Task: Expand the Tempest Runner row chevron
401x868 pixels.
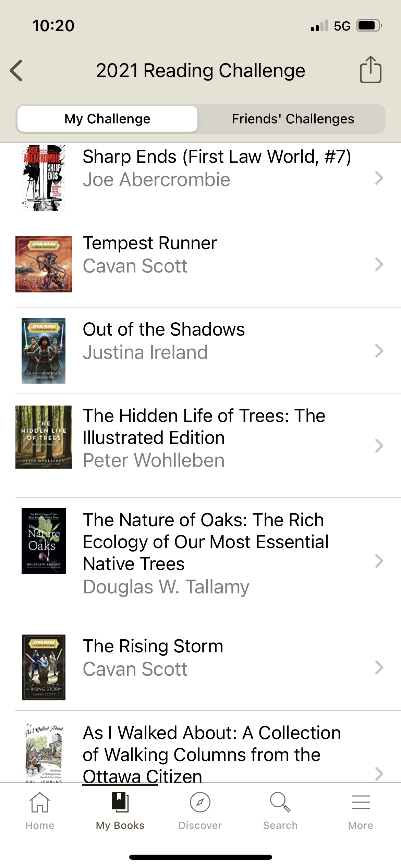Action: (x=379, y=264)
